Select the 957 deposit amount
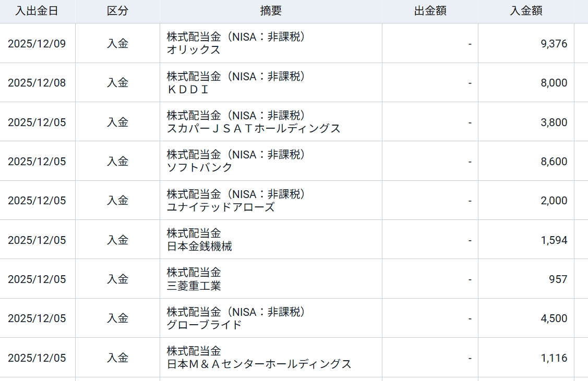The width and height of the screenshot is (588, 381). (558, 279)
